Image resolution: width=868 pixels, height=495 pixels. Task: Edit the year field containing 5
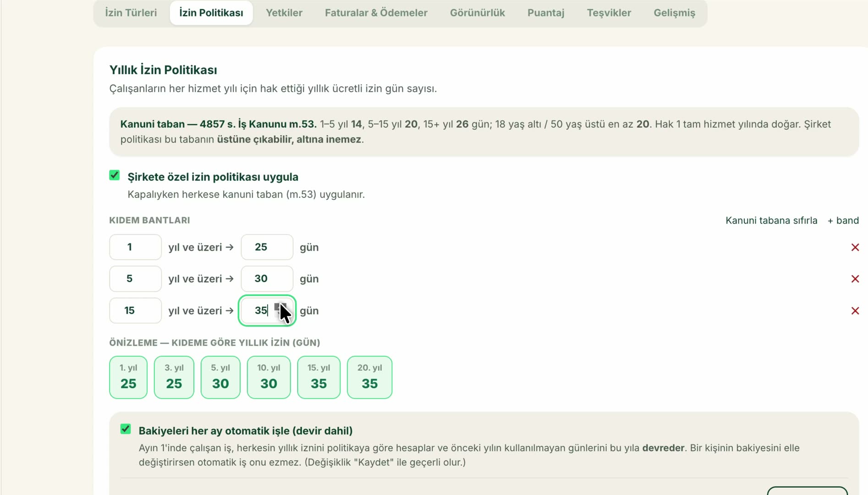tap(136, 279)
